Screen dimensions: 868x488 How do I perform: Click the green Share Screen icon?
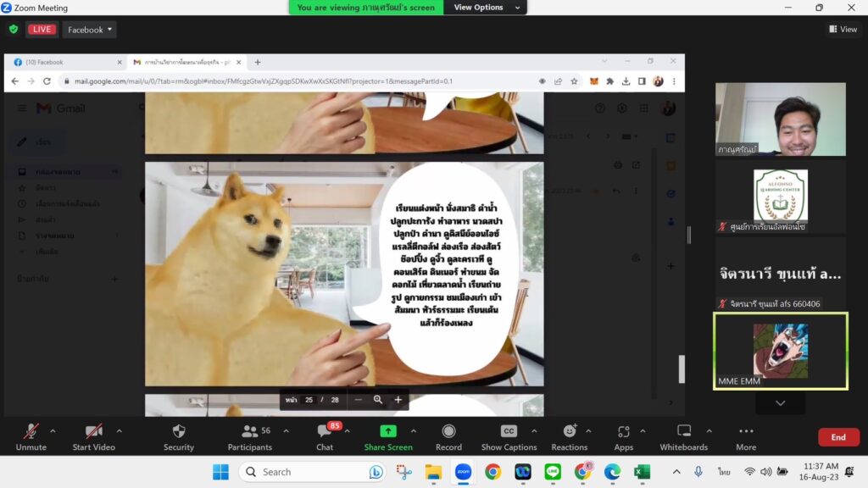tap(387, 431)
